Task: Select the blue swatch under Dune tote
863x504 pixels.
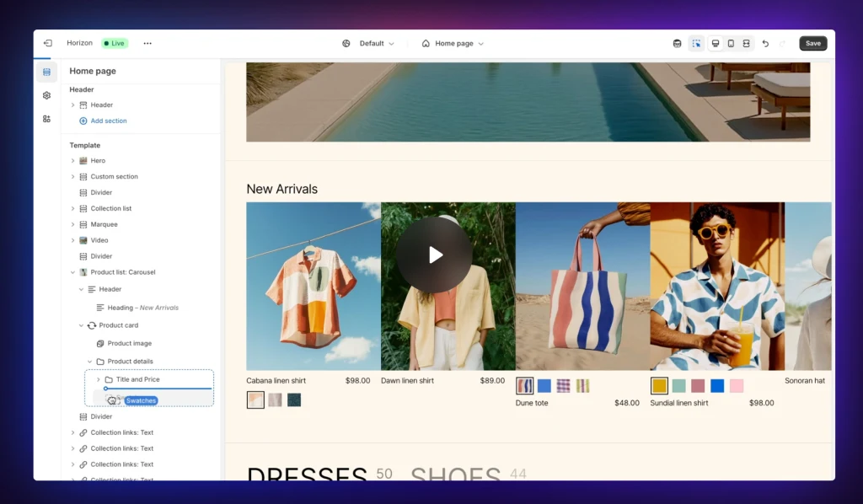Action: (x=544, y=386)
